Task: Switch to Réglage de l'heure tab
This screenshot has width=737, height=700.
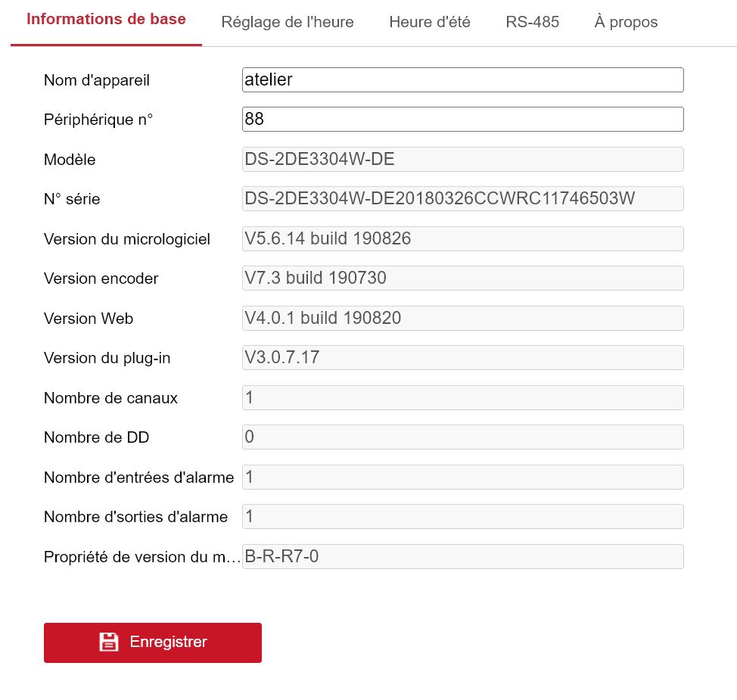Action: click(x=288, y=22)
